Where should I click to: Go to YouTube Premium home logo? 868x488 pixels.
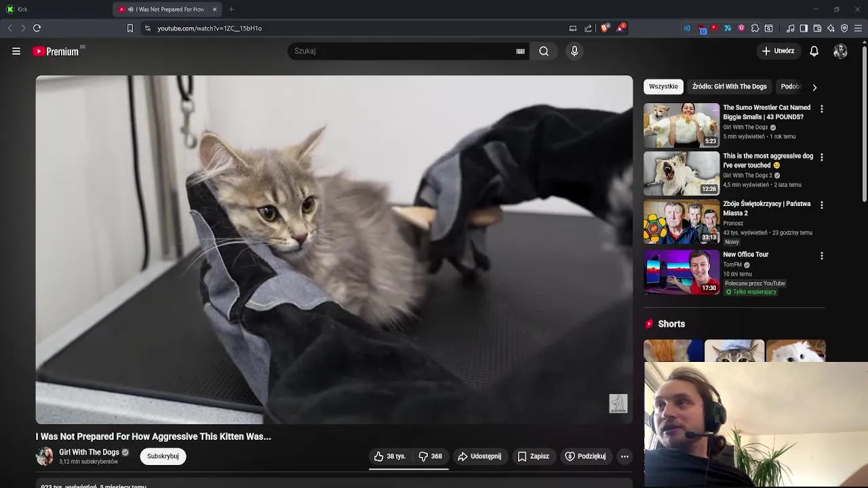(x=58, y=51)
